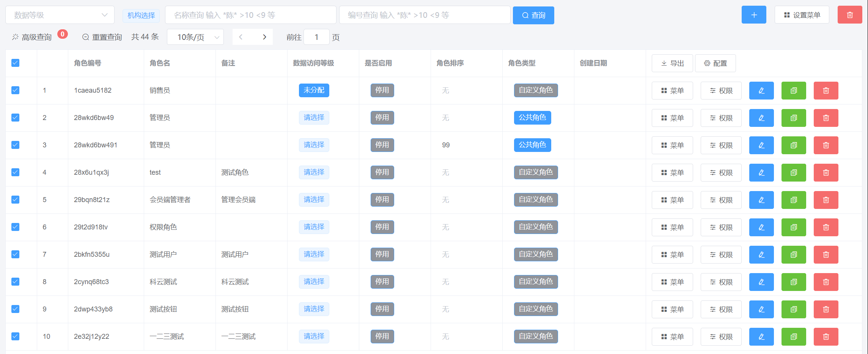Edit the 销售员 role with pencil icon

(x=761, y=90)
